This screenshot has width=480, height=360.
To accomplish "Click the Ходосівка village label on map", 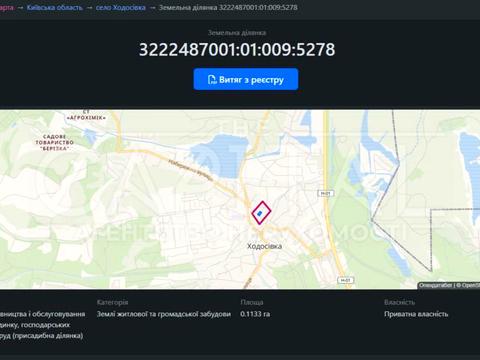I will [264, 246].
